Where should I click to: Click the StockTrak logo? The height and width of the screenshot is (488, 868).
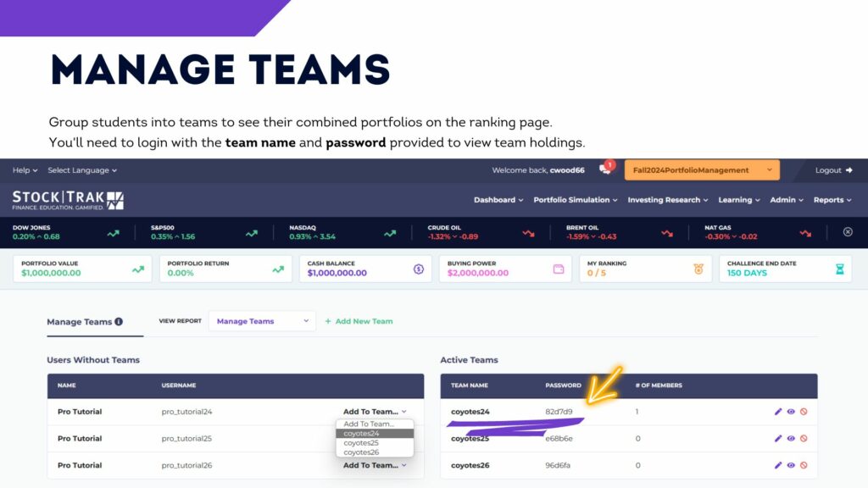(68, 200)
